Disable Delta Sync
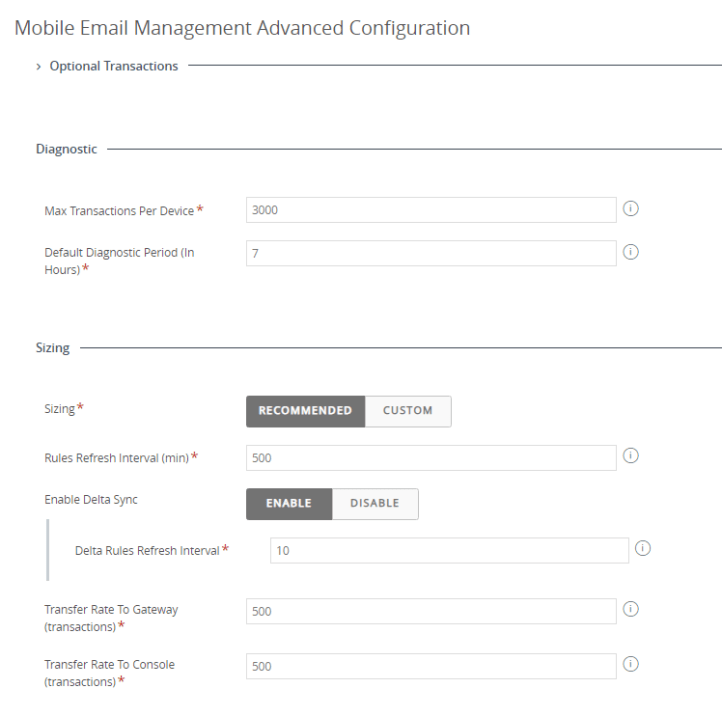 click(374, 504)
